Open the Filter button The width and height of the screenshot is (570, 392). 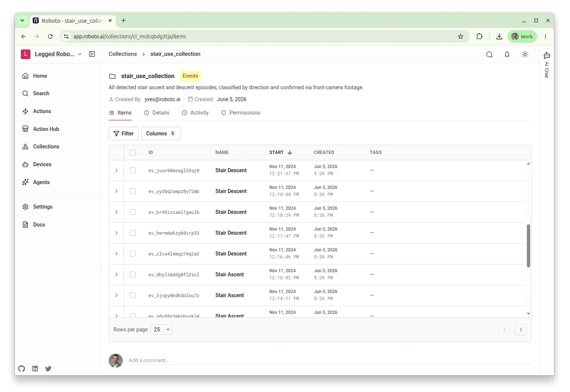(124, 134)
